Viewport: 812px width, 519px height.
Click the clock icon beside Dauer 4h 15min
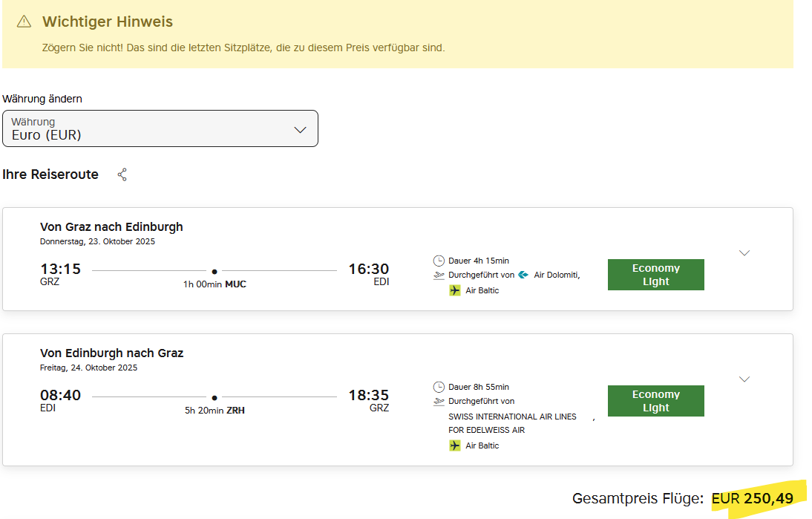[x=439, y=261]
